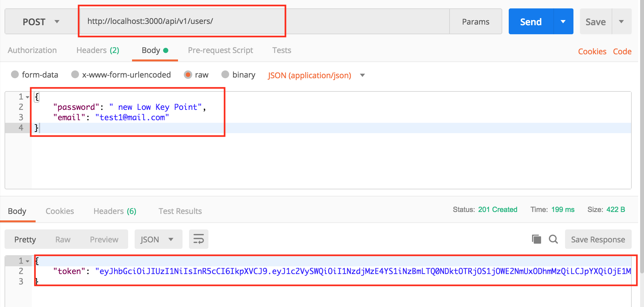Select the form-data radio option
This screenshot has width=644, height=307.
(15, 75)
